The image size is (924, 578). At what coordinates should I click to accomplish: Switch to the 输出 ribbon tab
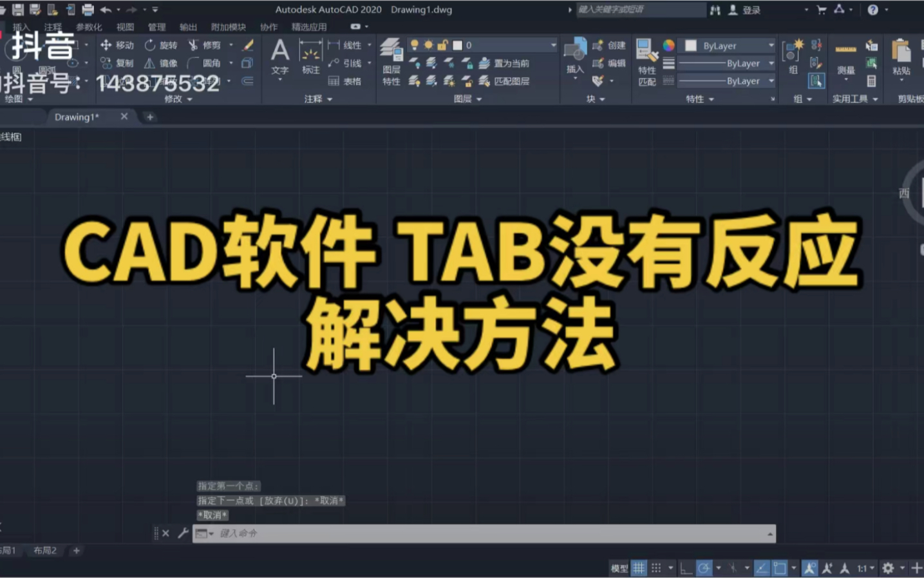pyautogui.click(x=188, y=27)
